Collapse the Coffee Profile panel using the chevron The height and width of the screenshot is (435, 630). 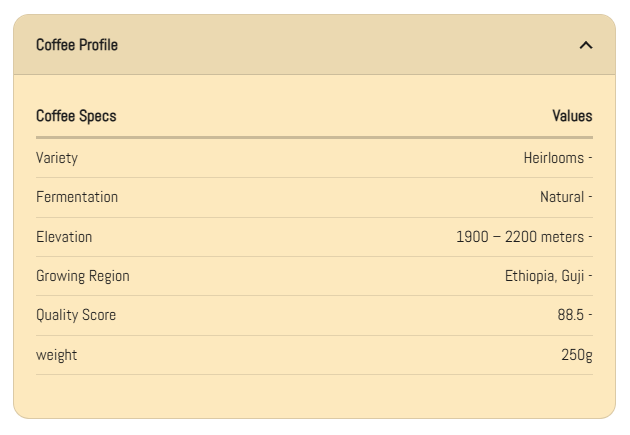(586, 45)
